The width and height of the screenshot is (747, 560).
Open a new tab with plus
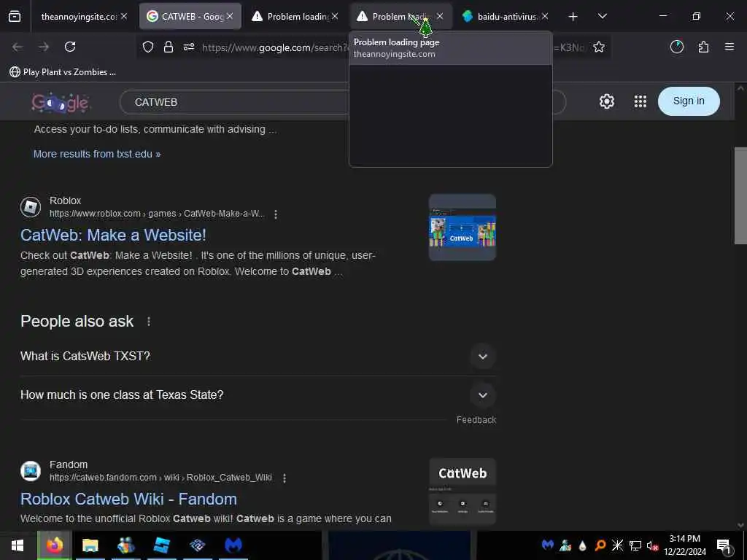[x=573, y=17]
